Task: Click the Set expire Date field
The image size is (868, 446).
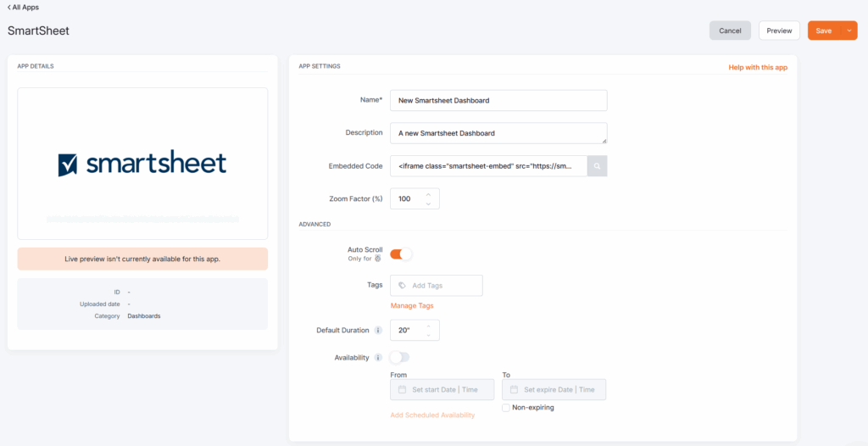Action: click(x=554, y=389)
